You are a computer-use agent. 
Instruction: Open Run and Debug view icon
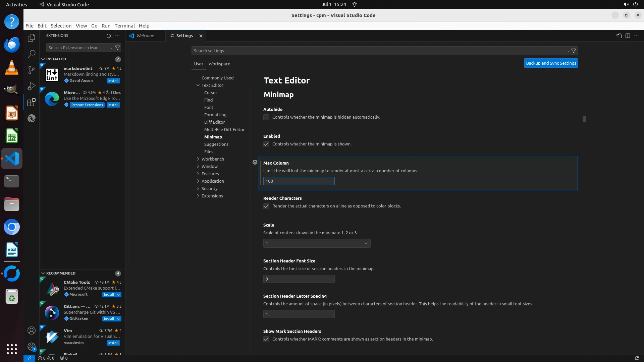tap(32, 86)
